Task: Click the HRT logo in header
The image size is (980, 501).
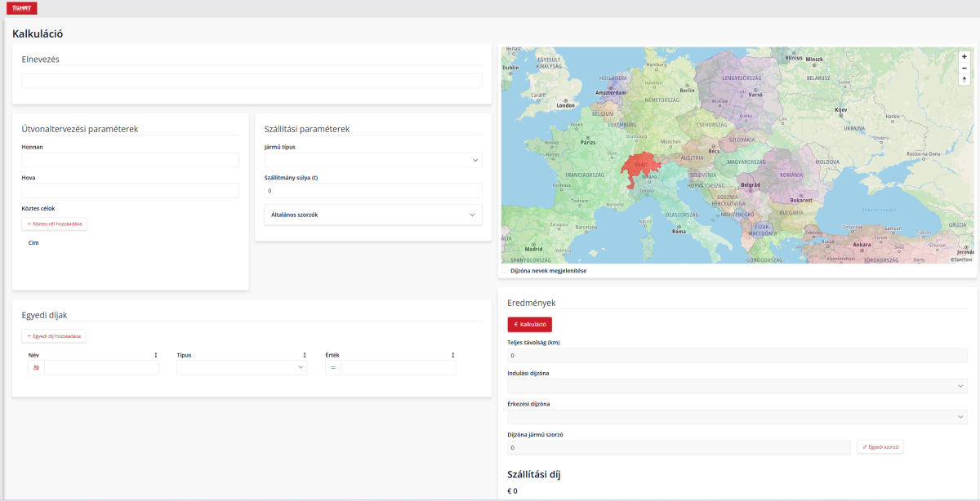Action: pyautogui.click(x=21, y=8)
